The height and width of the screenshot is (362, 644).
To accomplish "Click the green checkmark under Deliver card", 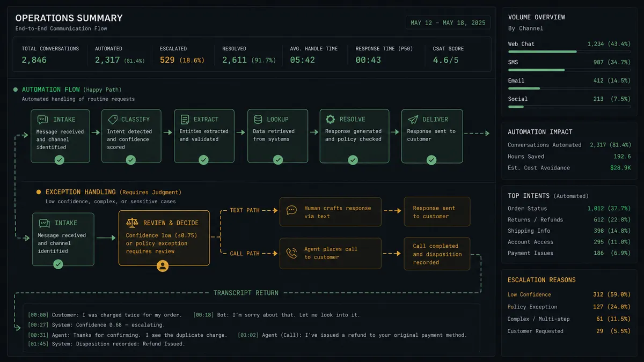I will [431, 160].
